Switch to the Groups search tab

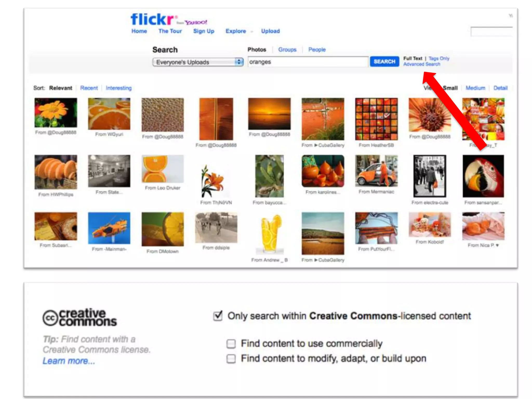coord(287,50)
